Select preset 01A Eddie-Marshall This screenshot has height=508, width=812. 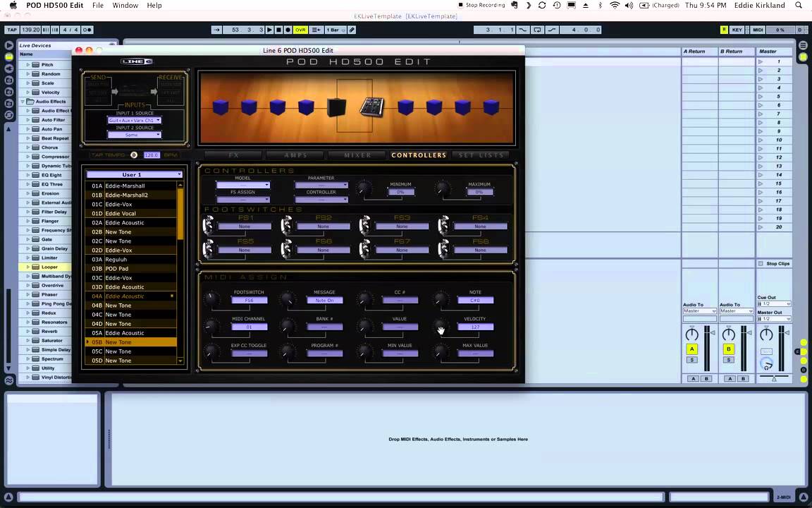click(132, 186)
